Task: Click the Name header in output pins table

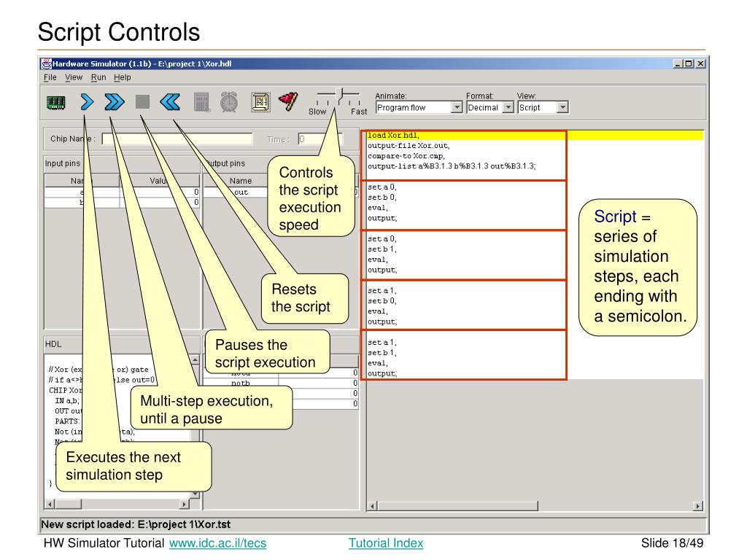Action: 241,181
